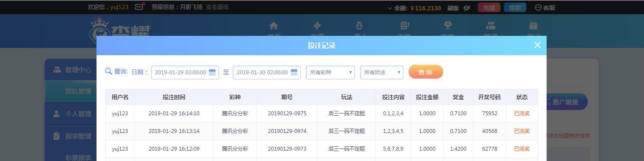Open the 所有彩种 dropdown
Image resolution: width=644 pixels, height=161 pixels.
pos(330,72)
